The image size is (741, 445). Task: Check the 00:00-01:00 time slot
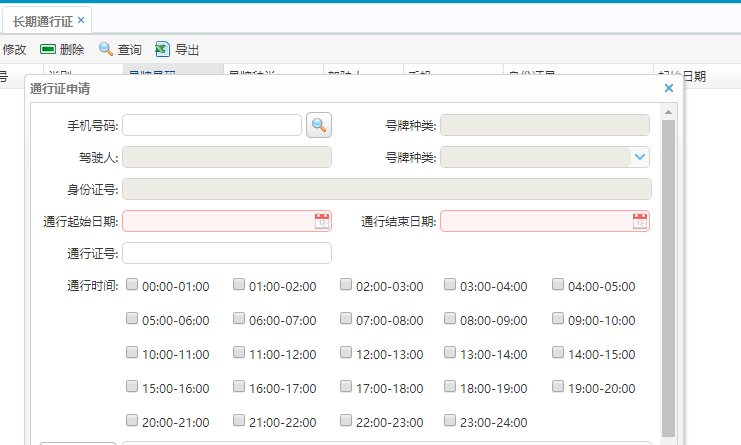[x=132, y=284]
